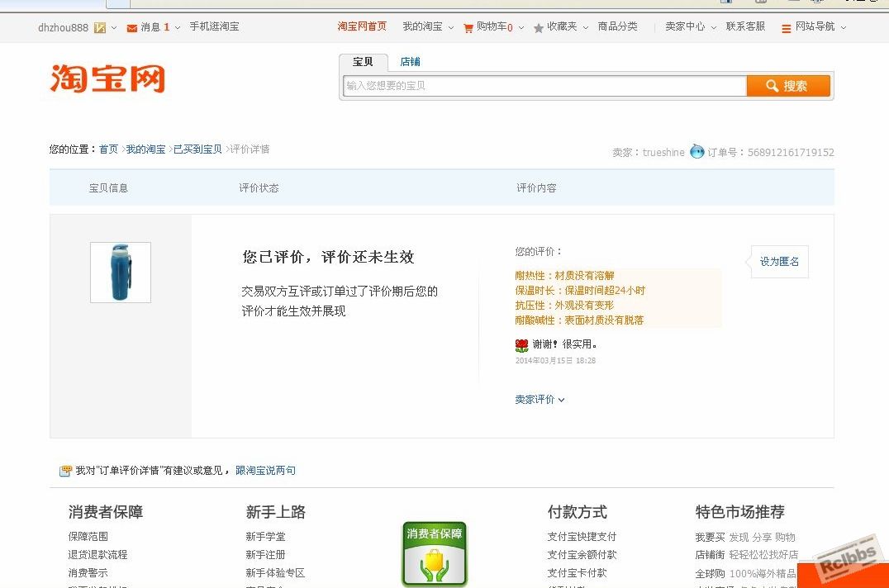Expand the 卖家评价 section

pyautogui.click(x=540, y=400)
